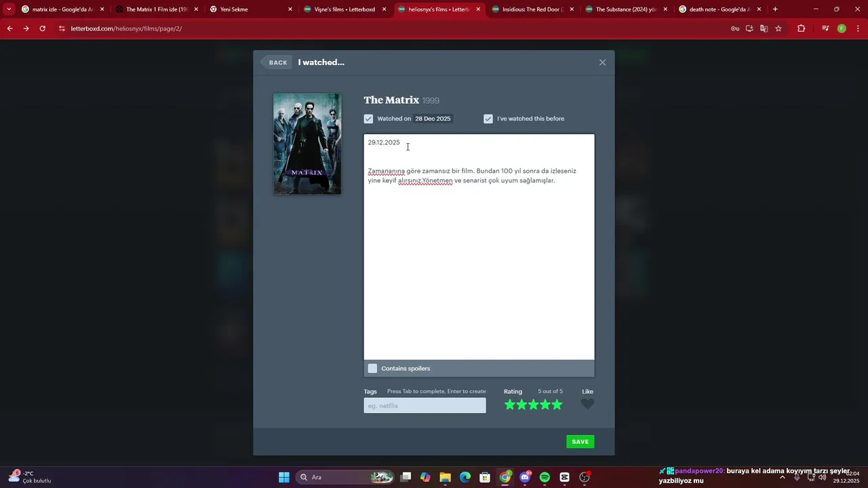868x488 pixels.
Task: Set rating to one star
Action: [x=510, y=405]
